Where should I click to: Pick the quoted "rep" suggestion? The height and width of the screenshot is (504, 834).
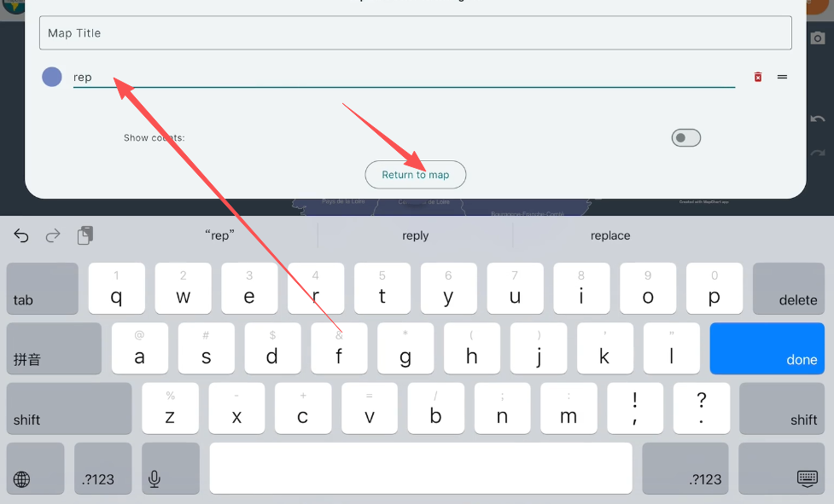tap(219, 235)
